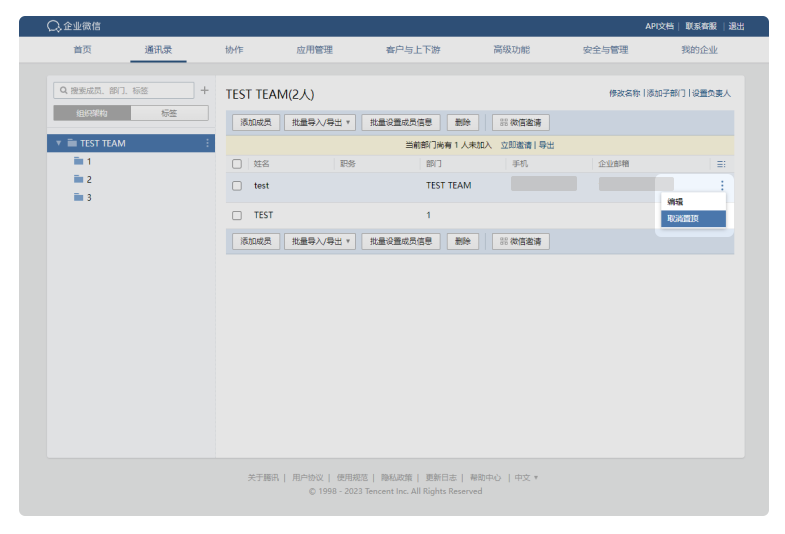
Task: Click the folder icon for department 1
Action: coord(78,161)
